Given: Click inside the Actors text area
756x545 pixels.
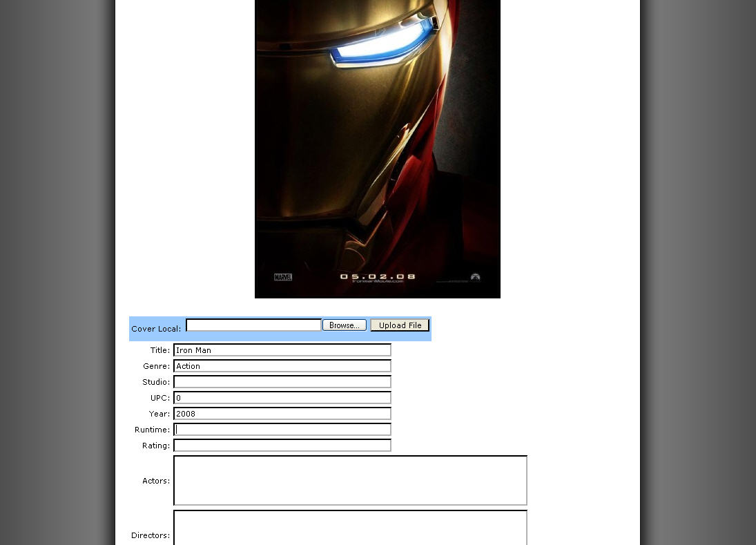Looking at the screenshot, I should 350,480.
